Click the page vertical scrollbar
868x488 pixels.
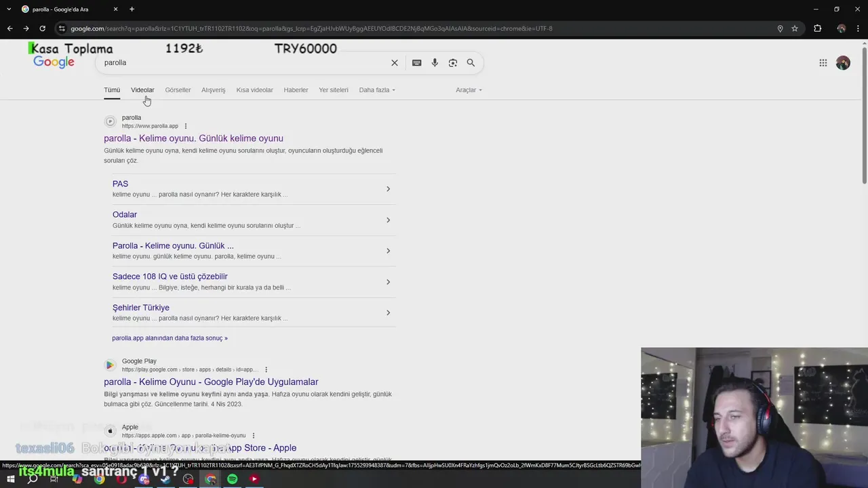[864, 115]
